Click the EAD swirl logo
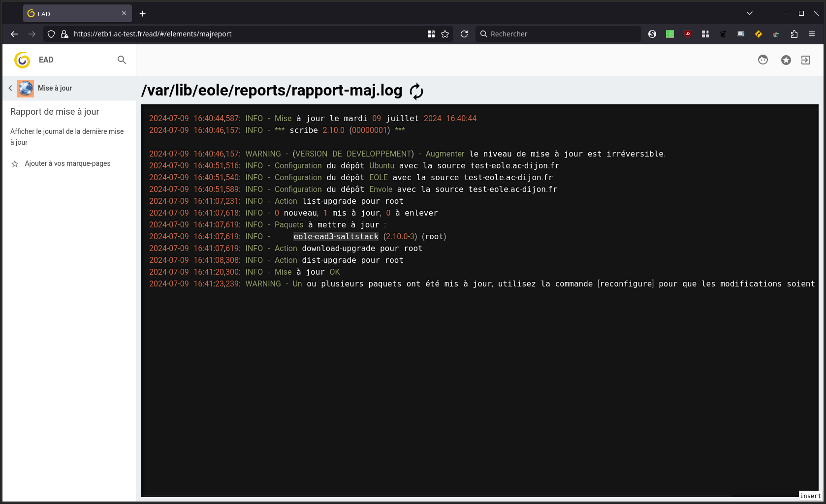826x504 pixels. pyautogui.click(x=22, y=60)
